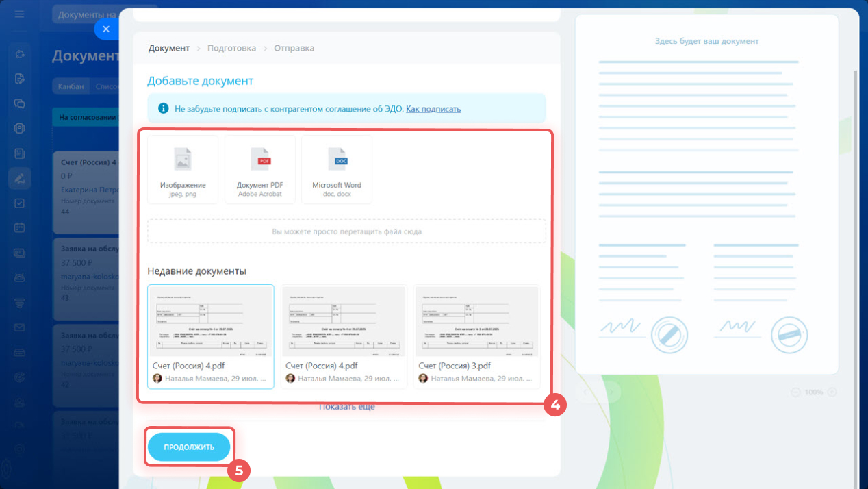Screen dimensions: 868x489
Task: Click 'Добавьте документ' heading
Action: 201,81
